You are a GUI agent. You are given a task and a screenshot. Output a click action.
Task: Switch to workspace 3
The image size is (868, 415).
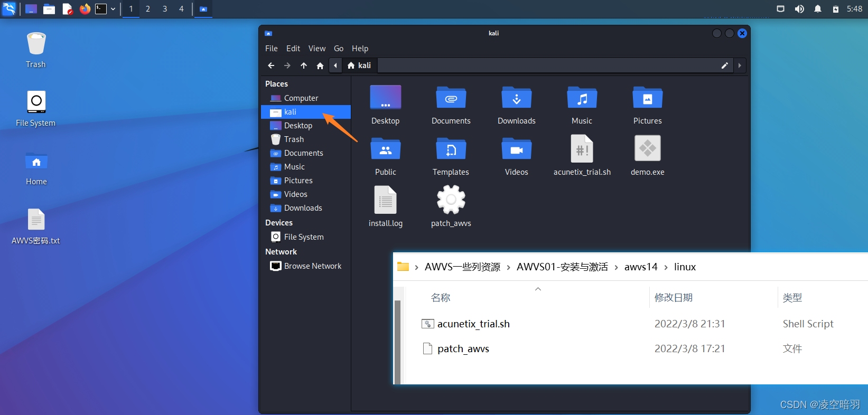click(165, 9)
